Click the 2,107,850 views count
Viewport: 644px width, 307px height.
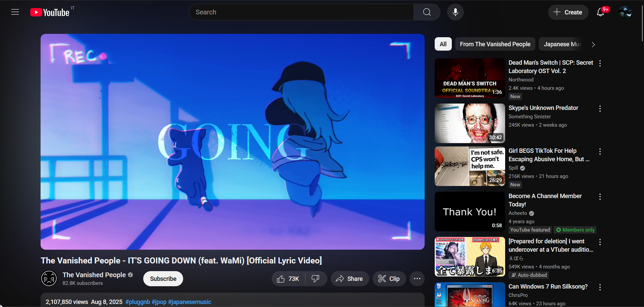point(67,302)
